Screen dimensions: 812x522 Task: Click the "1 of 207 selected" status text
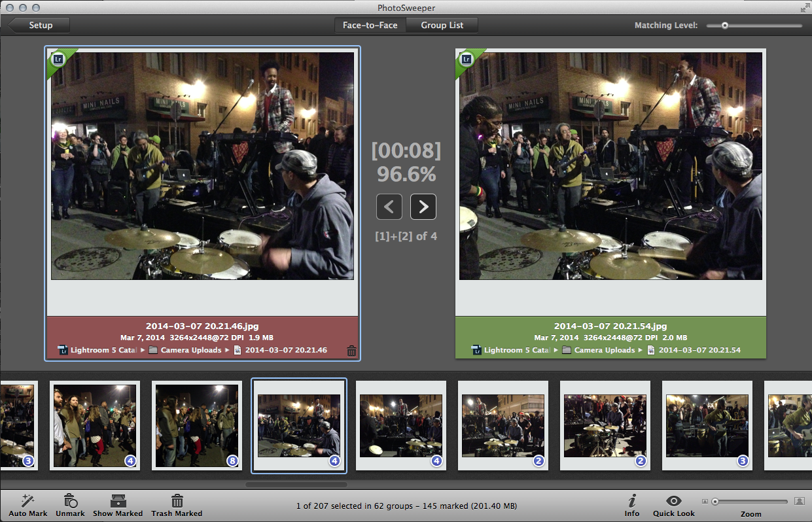(x=406, y=506)
